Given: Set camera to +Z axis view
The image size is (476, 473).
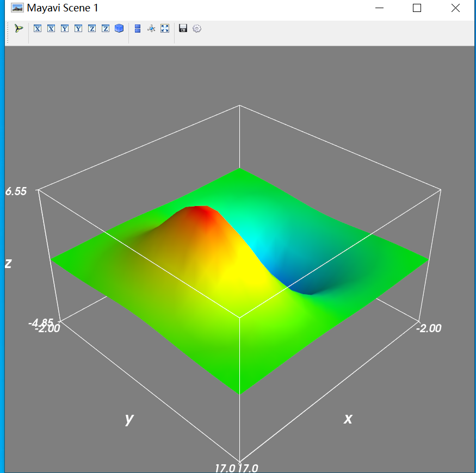Looking at the screenshot, I should [91, 28].
